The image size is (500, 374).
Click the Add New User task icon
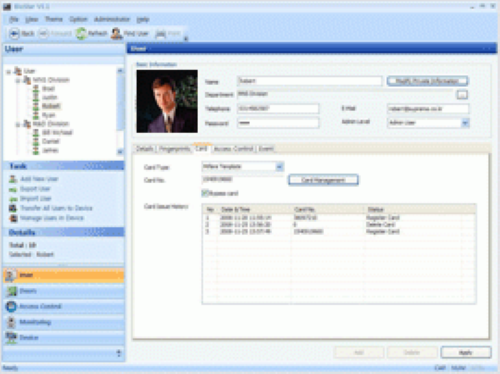[x=13, y=179]
